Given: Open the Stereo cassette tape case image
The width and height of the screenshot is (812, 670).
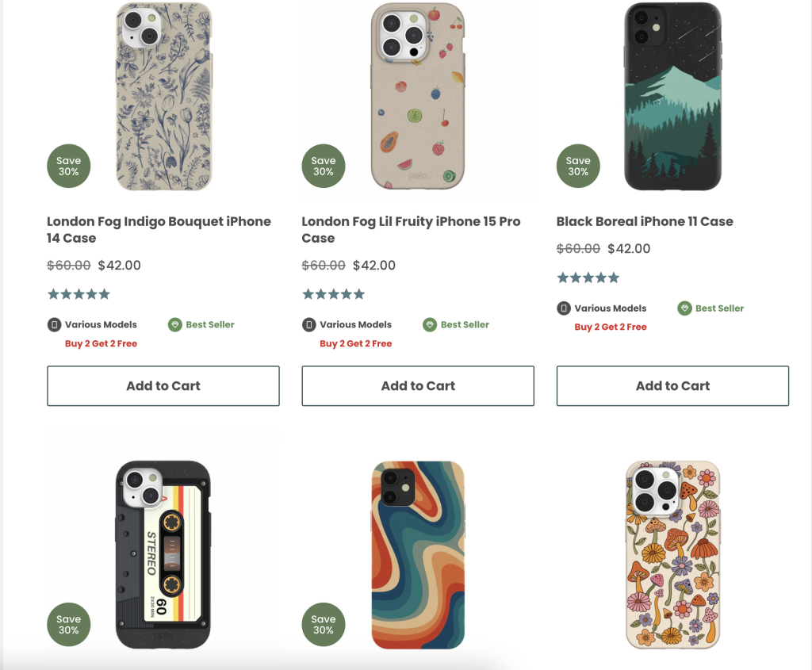Looking at the screenshot, I should click(163, 553).
